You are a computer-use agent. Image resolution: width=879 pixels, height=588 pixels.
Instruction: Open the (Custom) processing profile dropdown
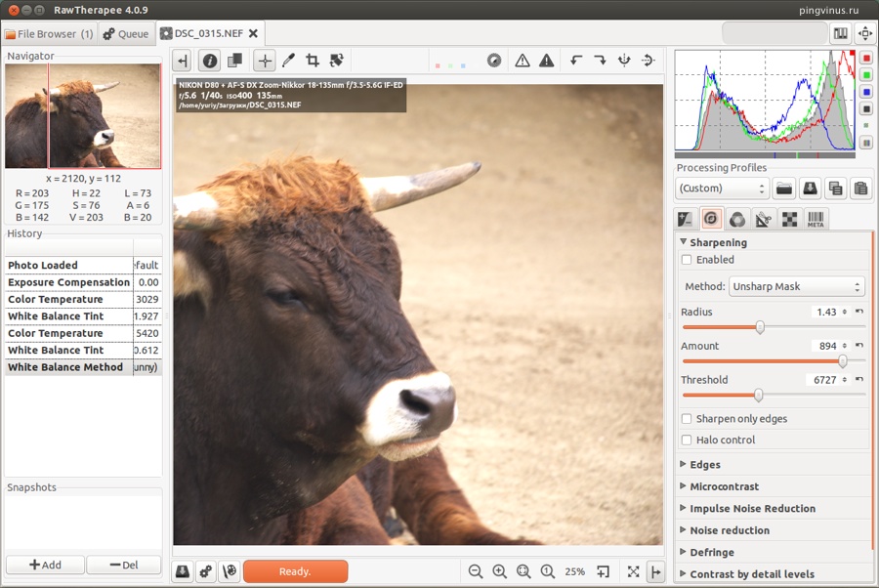(x=722, y=189)
